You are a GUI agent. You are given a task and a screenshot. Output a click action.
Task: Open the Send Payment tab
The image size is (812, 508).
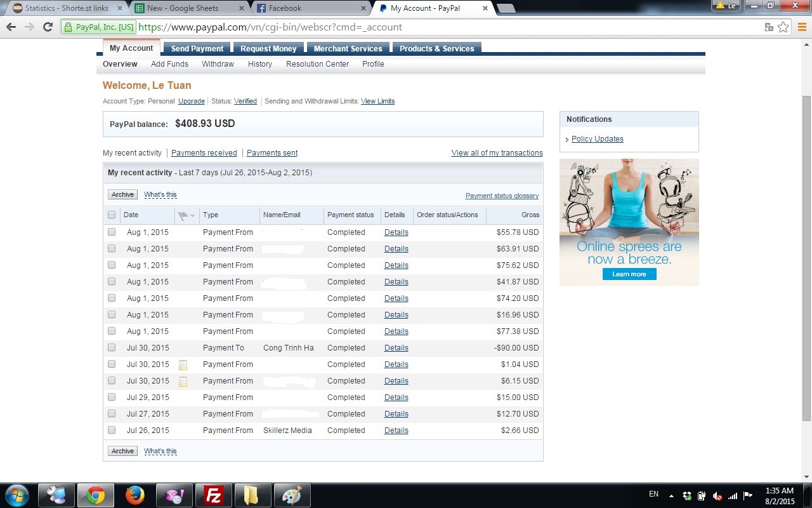[197, 48]
